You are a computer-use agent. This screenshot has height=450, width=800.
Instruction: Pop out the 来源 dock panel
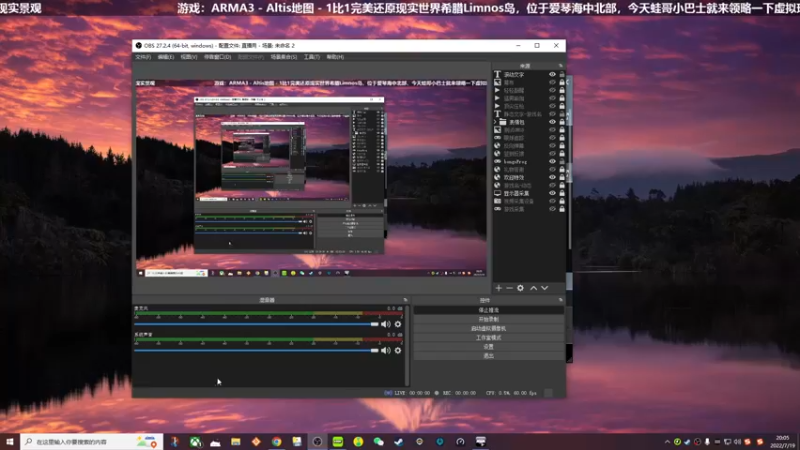tap(561, 66)
